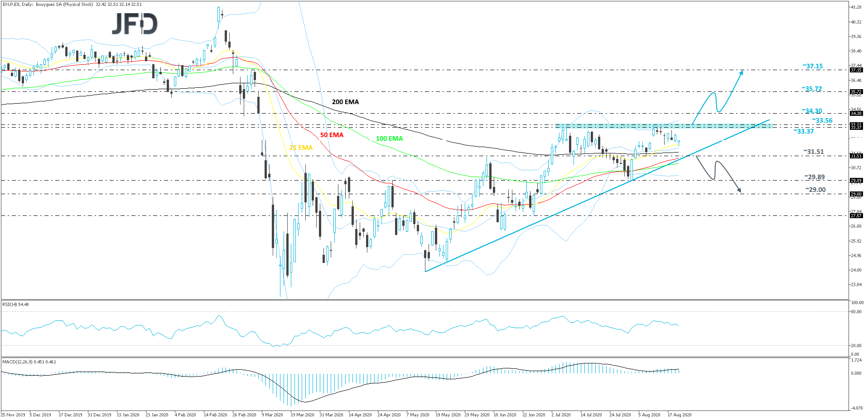Click the upward blue arrow tip near 37.15
868x420 pixels.
tap(742, 72)
